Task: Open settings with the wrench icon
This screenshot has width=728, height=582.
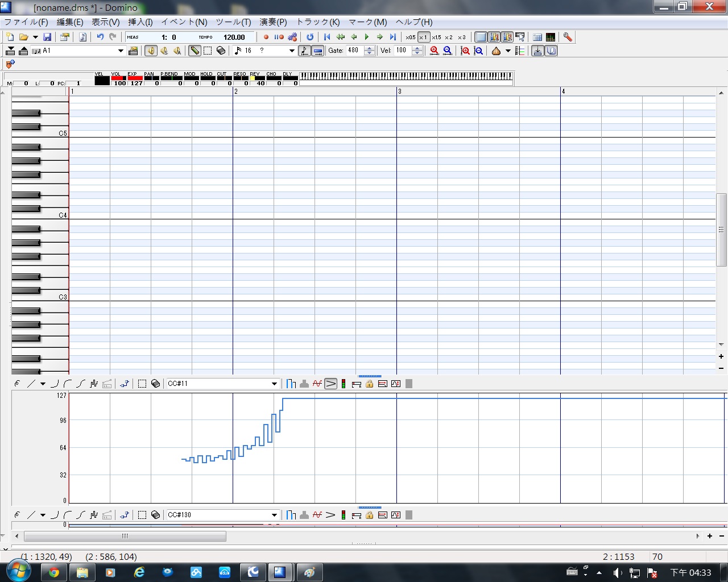Action: tap(568, 37)
